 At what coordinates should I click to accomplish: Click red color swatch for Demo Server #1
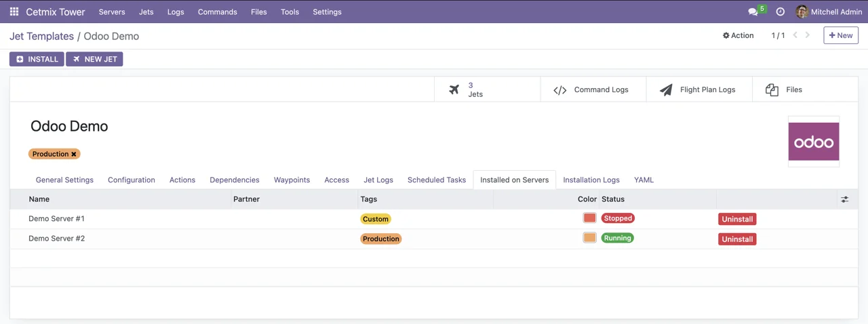(589, 218)
